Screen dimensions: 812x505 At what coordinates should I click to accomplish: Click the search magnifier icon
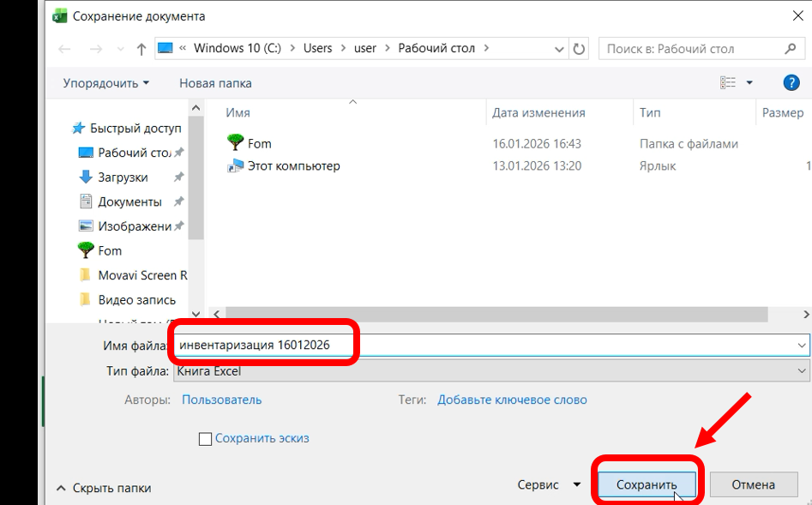(791, 49)
